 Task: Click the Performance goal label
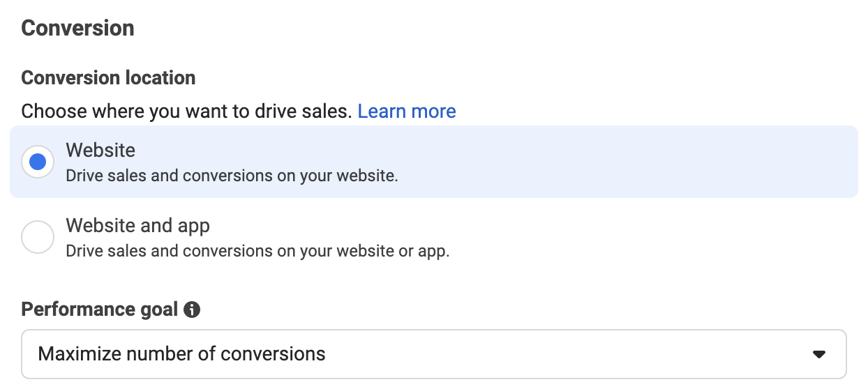click(x=100, y=310)
